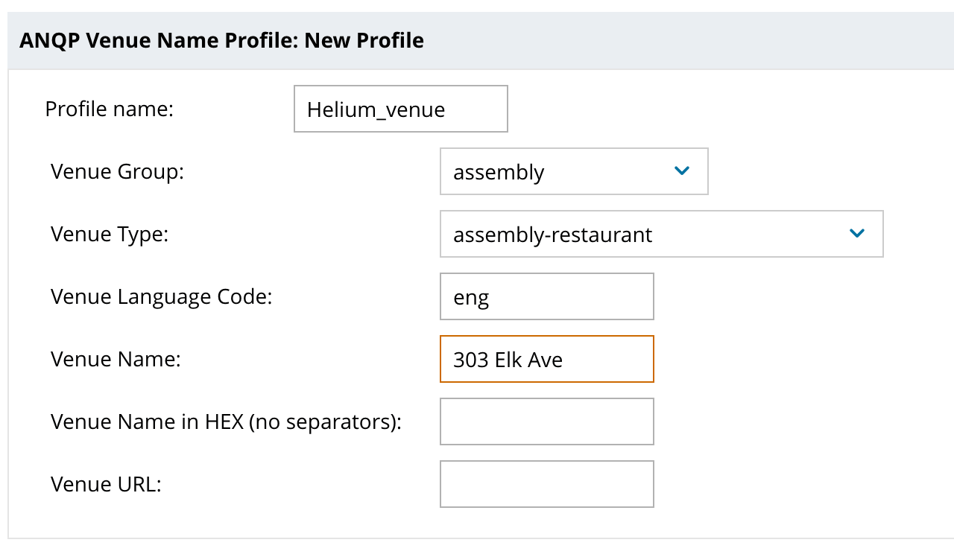Click the 'Venue Group:' label

pos(117,172)
